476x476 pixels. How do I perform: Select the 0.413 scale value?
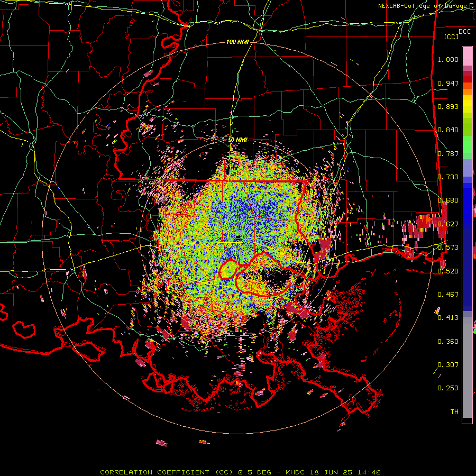[448, 318]
